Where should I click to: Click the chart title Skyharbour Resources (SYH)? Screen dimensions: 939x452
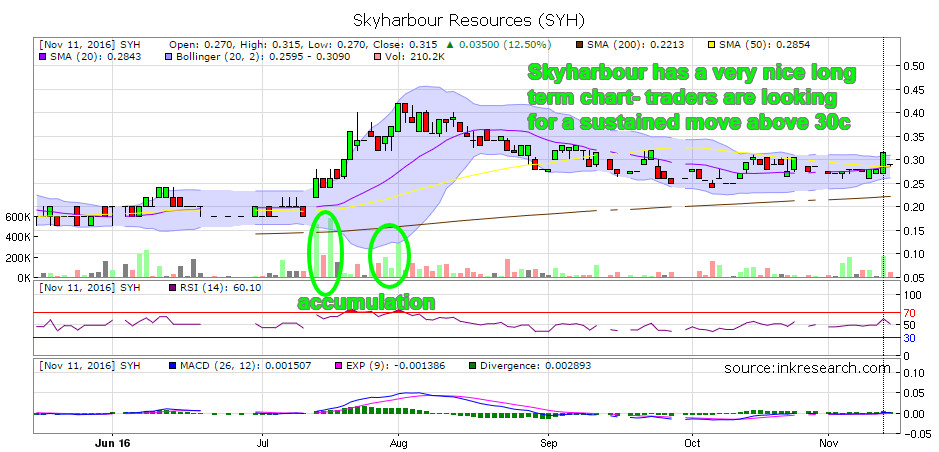pyautogui.click(x=468, y=20)
